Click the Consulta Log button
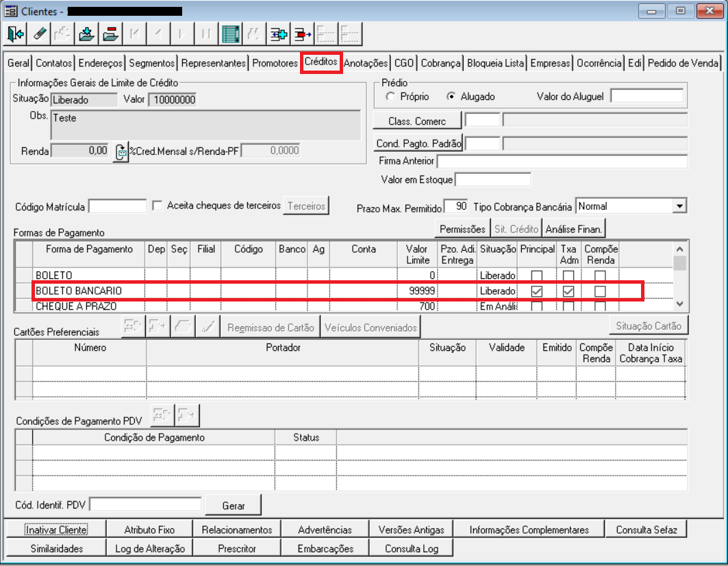 point(412,548)
